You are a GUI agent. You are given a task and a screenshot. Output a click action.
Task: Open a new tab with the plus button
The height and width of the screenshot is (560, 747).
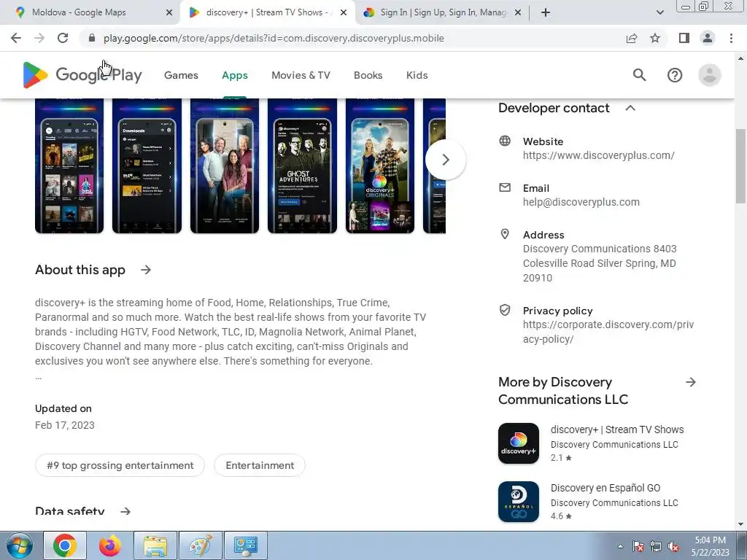pyautogui.click(x=546, y=12)
